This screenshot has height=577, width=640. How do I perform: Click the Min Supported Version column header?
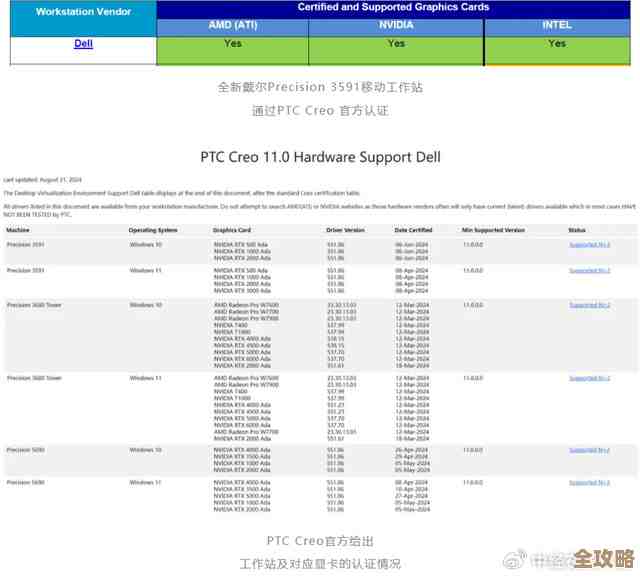[x=493, y=230]
